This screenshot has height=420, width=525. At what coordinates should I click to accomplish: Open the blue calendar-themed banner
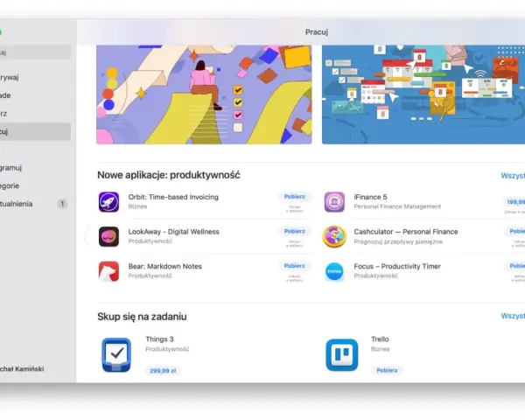423,94
